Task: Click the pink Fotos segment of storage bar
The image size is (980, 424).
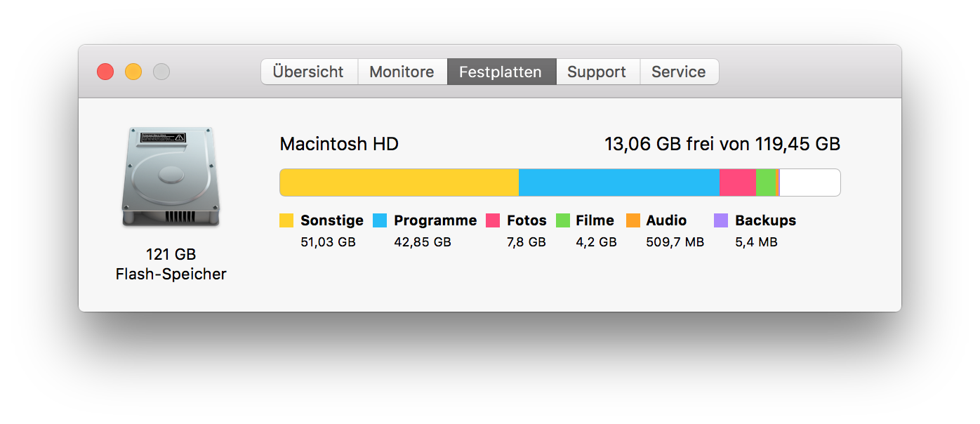Action: (x=738, y=183)
